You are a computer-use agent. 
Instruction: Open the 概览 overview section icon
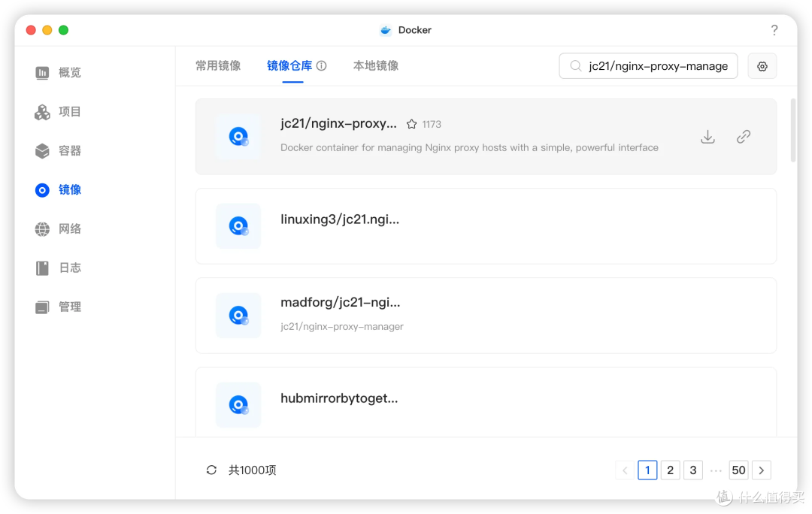tap(42, 72)
